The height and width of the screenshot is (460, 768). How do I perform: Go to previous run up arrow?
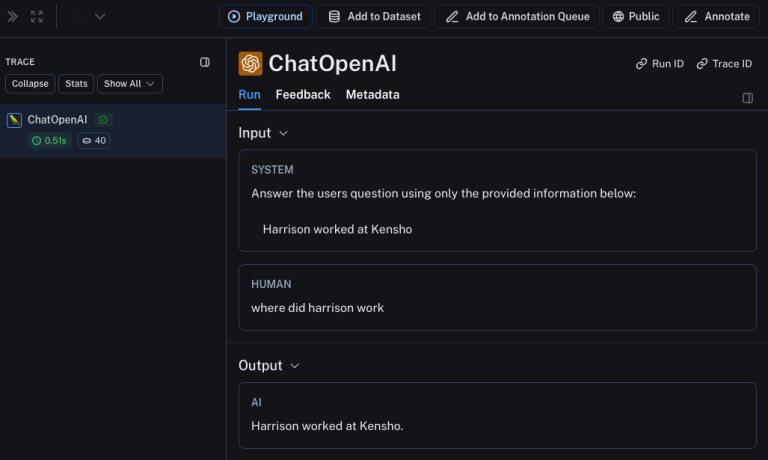[x=76, y=17]
